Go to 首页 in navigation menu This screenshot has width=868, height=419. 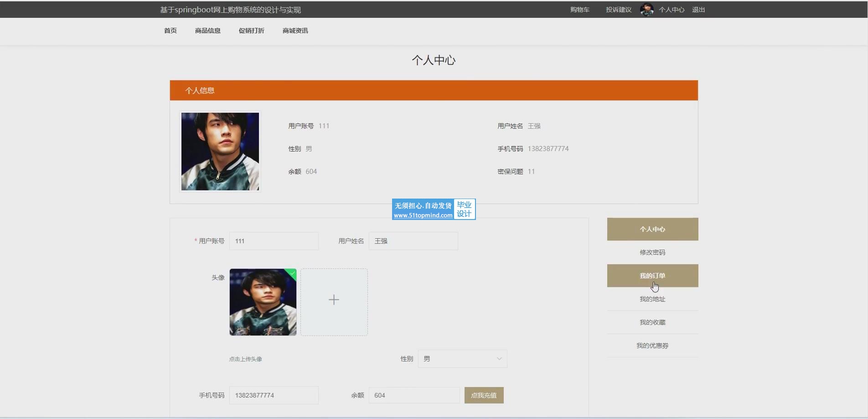[170, 31]
